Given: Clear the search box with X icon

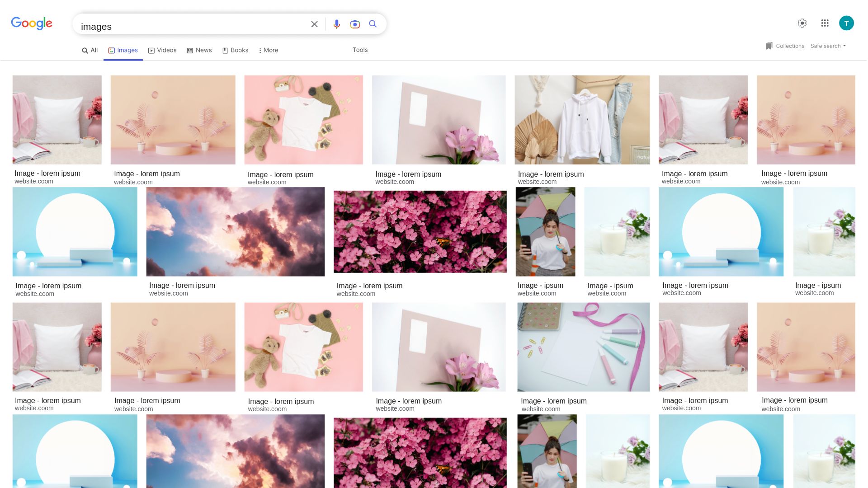Looking at the screenshot, I should pyautogui.click(x=314, y=24).
